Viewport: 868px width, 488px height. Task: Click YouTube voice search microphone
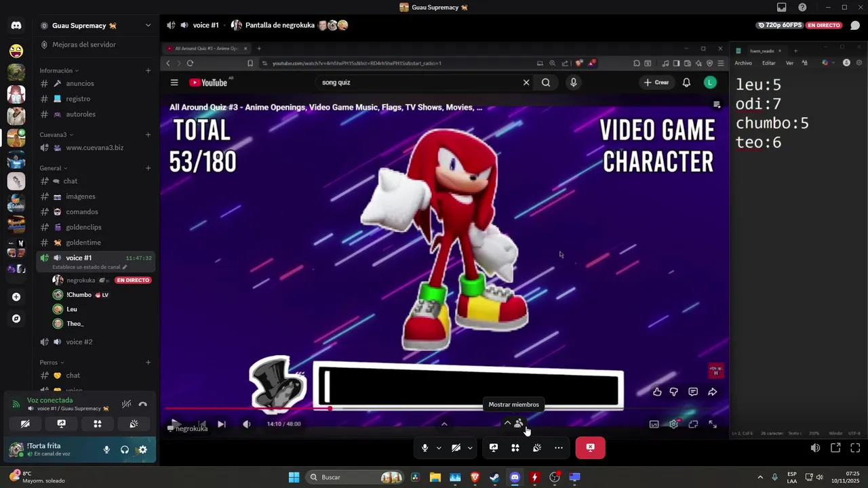point(574,83)
